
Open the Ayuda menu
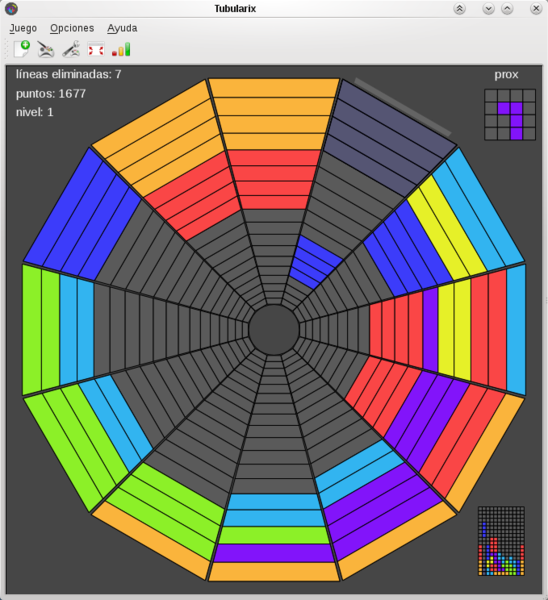[122, 28]
